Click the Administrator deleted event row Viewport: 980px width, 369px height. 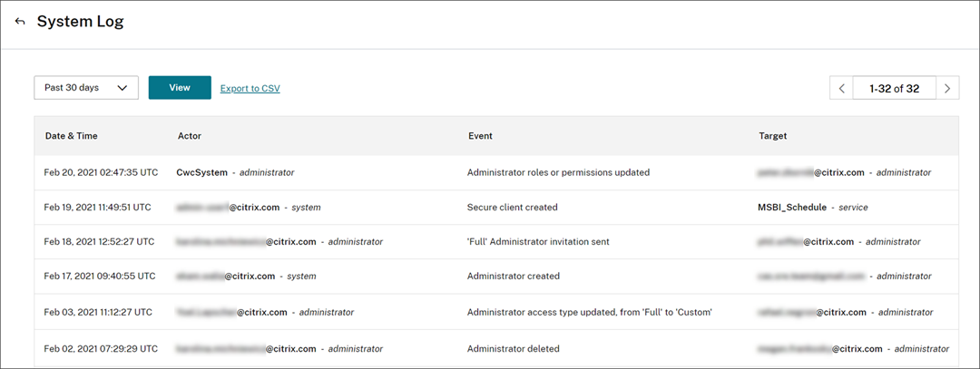pyautogui.click(x=513, y=348)
